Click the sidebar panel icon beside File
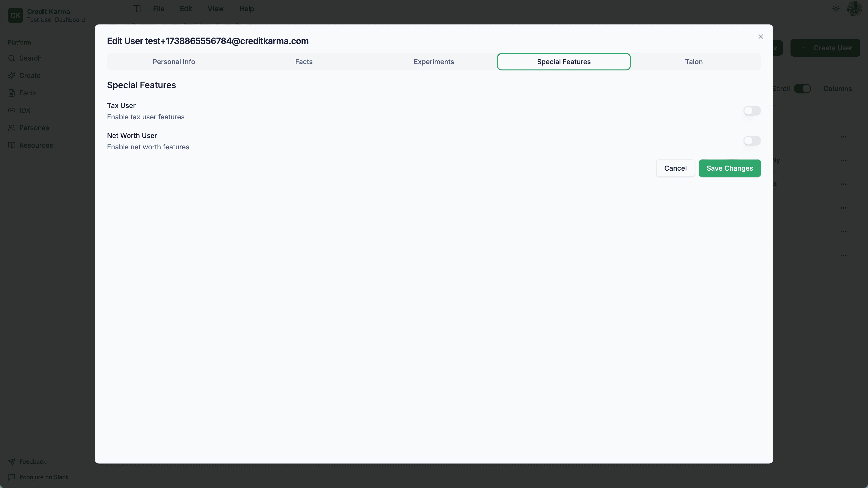The width and height of the screenshot is (868, 488). [136, 9]
